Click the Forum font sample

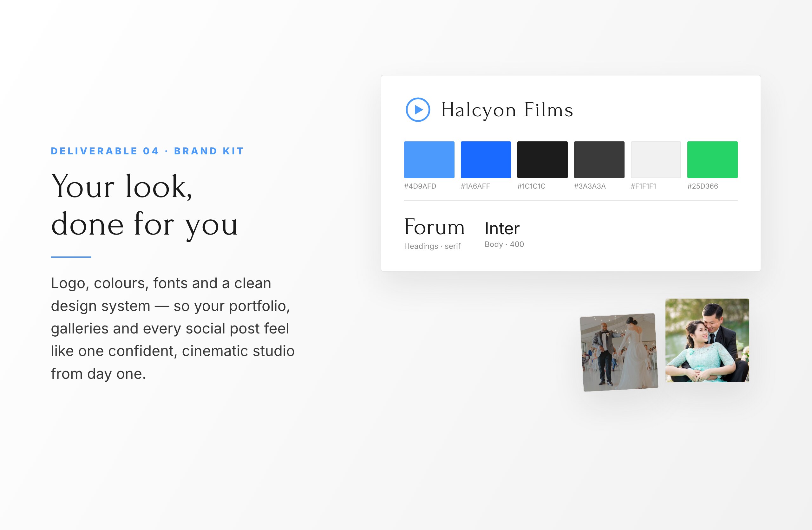click(434, 227)
